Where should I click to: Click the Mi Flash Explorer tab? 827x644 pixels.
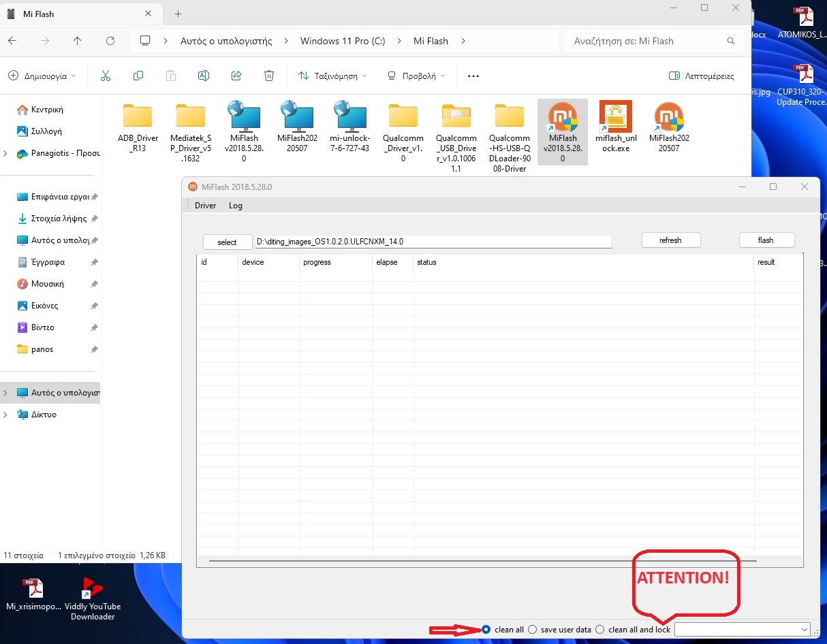coord(80,14)
